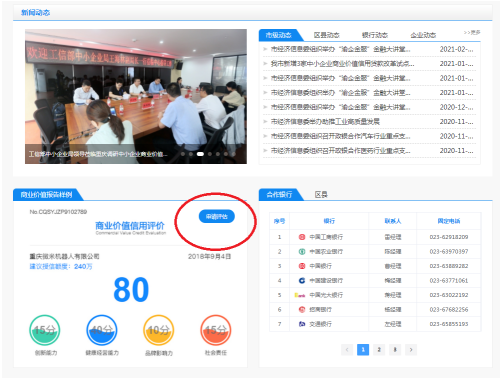Screen dimensions: 503x380
Task: Click the orange 10分 brand influence circle
Action: pyautogui.click(x=159, y=330)
